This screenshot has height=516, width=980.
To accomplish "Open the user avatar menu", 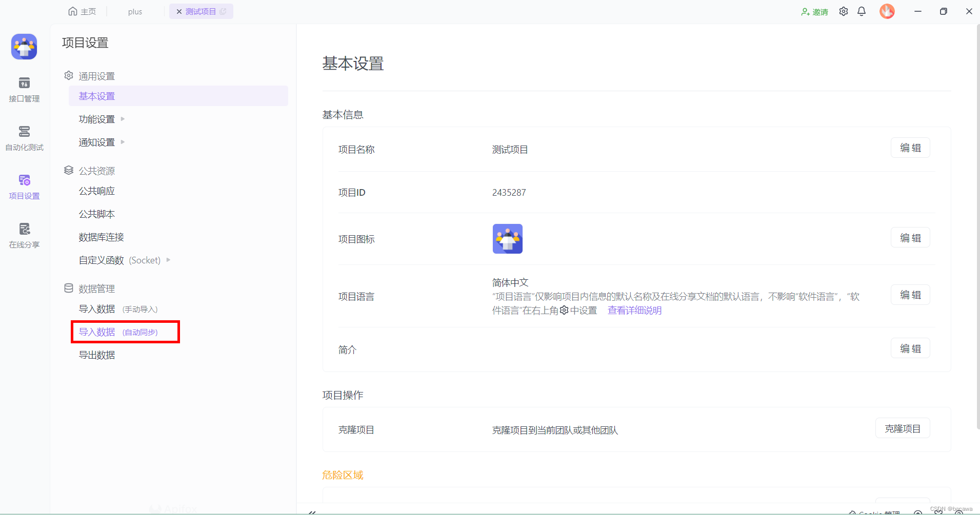I will click(x=887, y=11).
